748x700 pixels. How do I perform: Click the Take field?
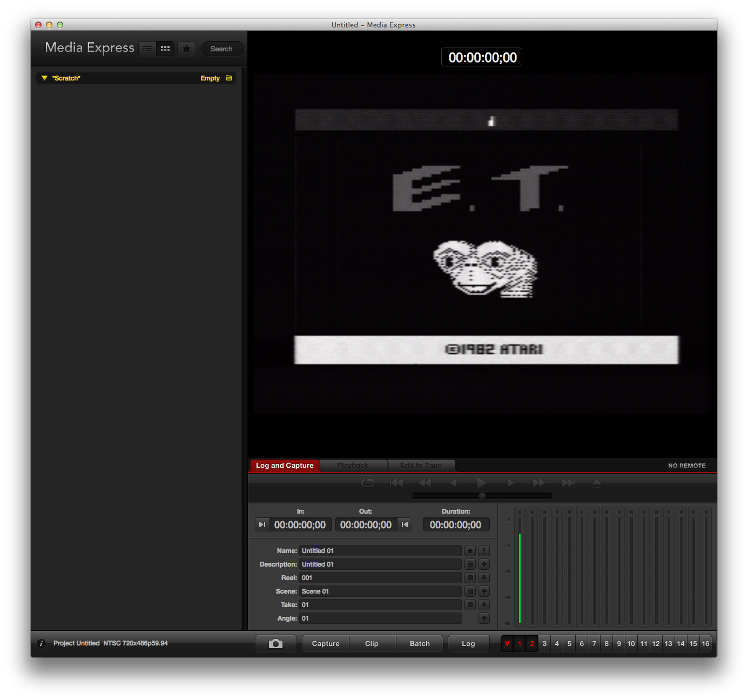point(380,605)
